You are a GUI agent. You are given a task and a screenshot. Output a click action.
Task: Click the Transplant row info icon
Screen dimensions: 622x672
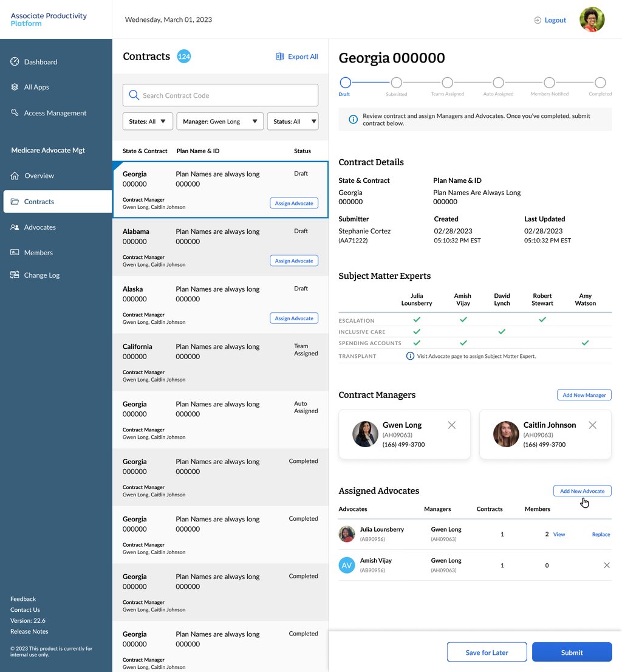click(410, 356)
